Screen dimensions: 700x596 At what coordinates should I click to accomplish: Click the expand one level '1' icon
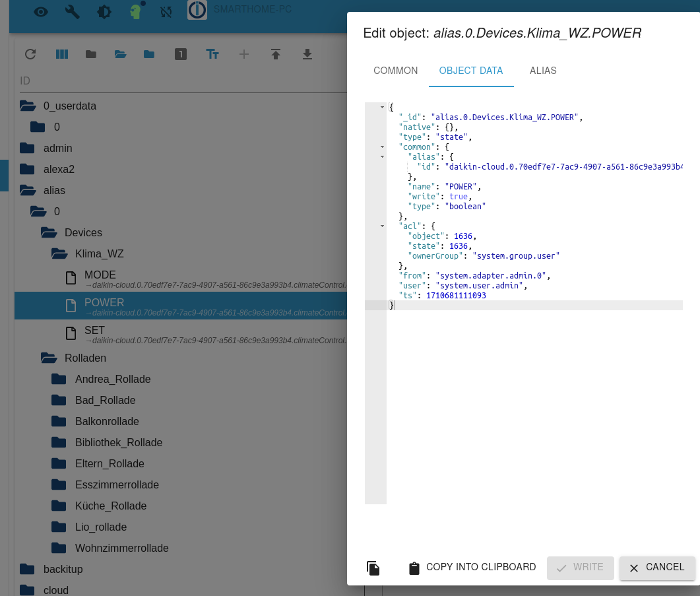(180, 55)
